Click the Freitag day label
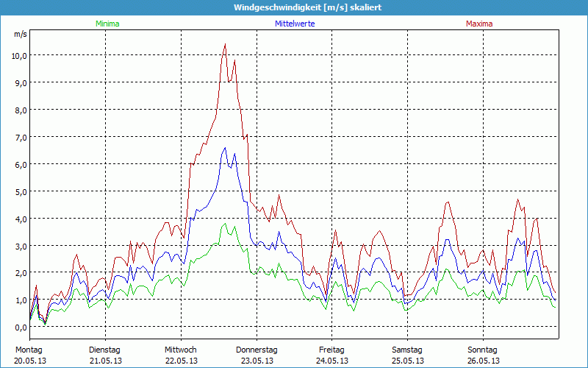 coord(331,350)
